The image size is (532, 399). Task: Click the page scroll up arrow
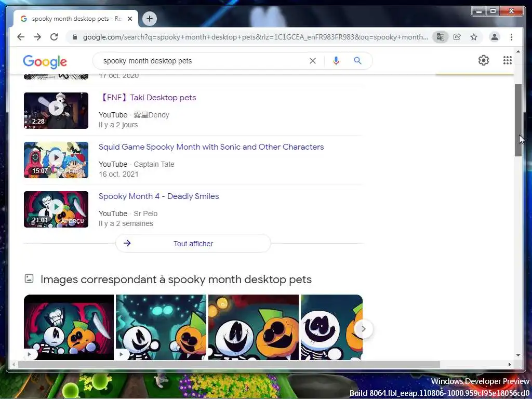click(518, 51)
